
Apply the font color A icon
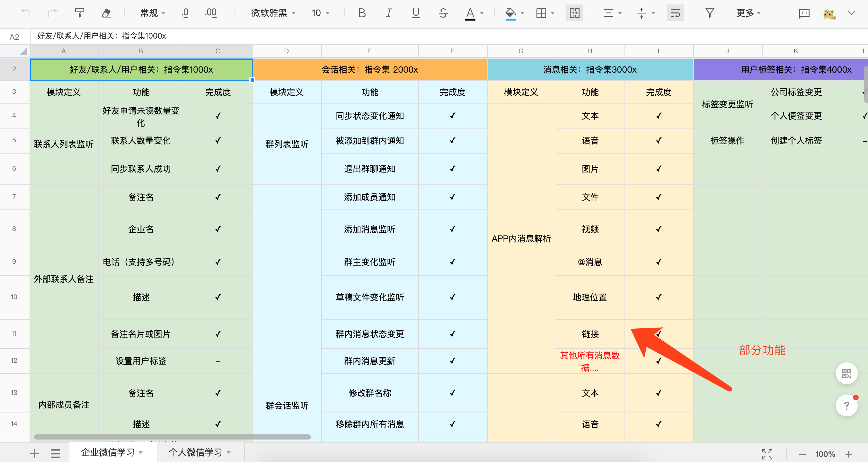click(470, 13)
